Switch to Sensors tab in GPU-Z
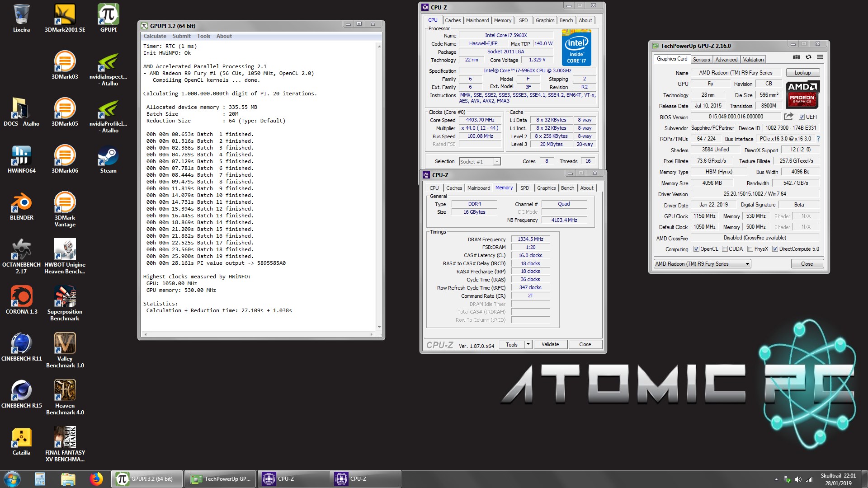The image size is (868, 488). pos(701,60)
